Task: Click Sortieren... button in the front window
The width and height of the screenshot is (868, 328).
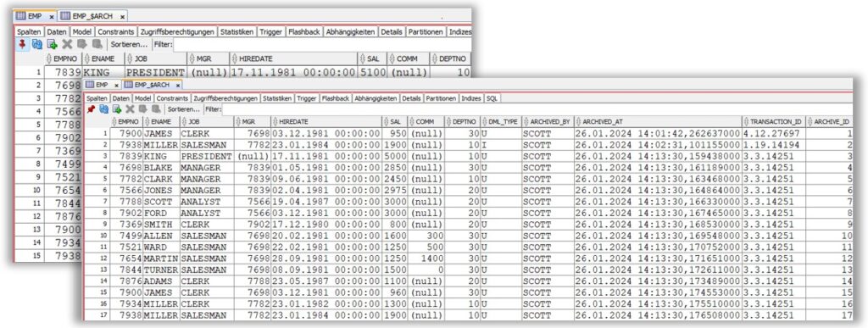Action: click(x=183, y=109)
